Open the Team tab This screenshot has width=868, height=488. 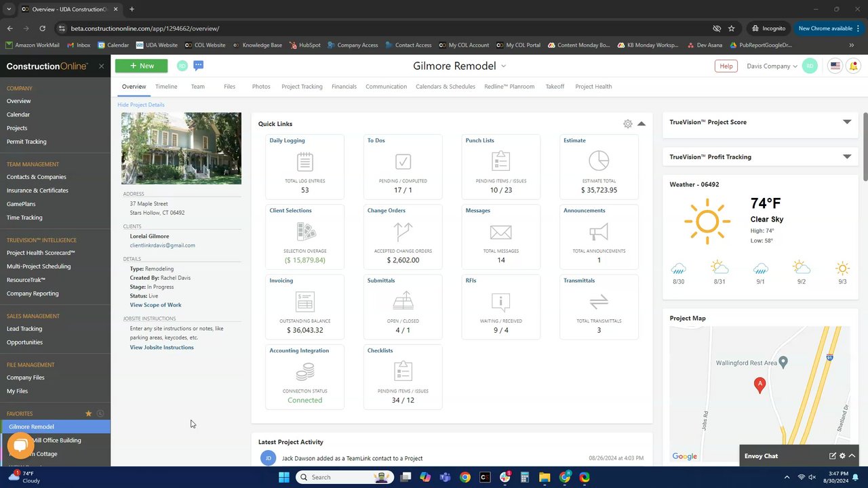point(197,87)
